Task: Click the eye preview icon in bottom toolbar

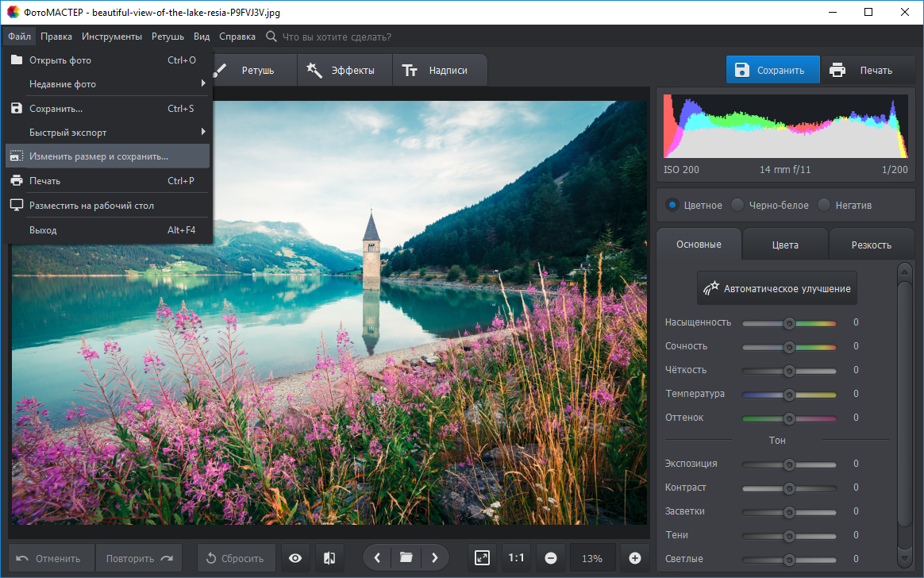Action: [295, 558]
